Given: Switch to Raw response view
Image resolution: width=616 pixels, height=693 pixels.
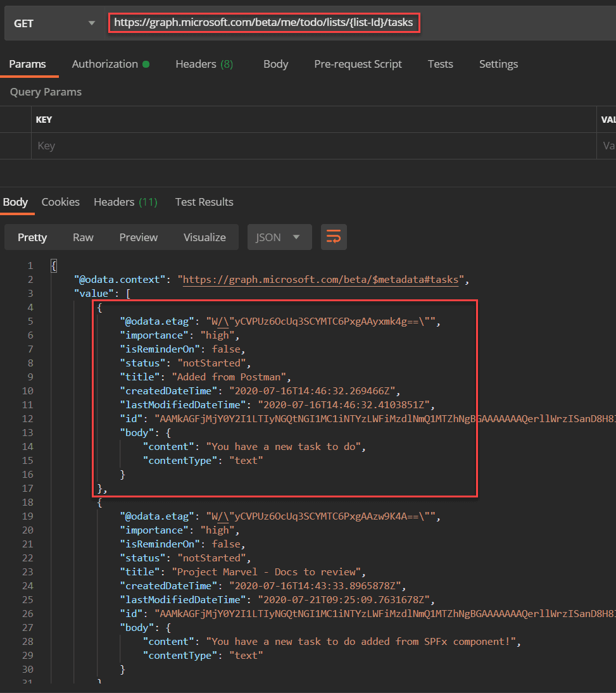Looking at the screenshot, I should [83, 237].
